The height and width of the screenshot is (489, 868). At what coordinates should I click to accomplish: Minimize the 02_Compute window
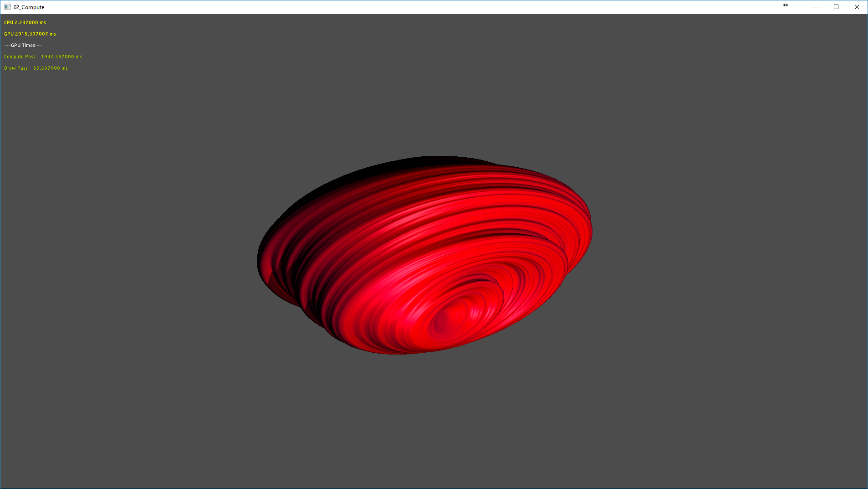(x=815, y=7)
